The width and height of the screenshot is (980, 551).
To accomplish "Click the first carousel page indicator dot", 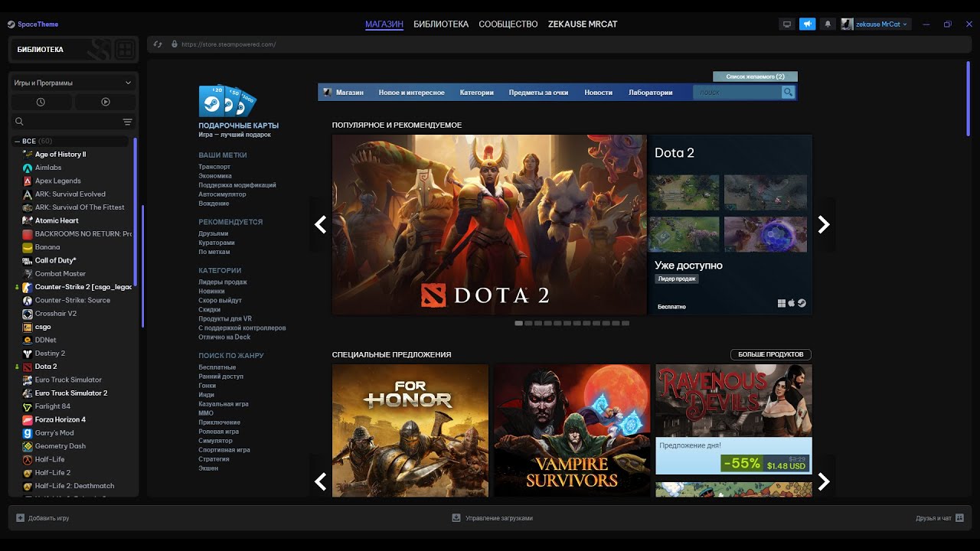I will (x=518, y=324).
